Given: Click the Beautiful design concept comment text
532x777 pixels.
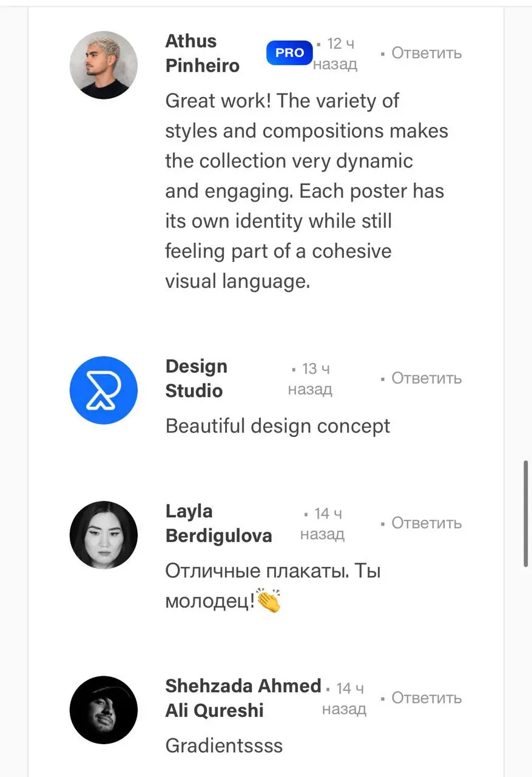Looking at the screenshot, I should pyautogui.click(x=278, y=426).
